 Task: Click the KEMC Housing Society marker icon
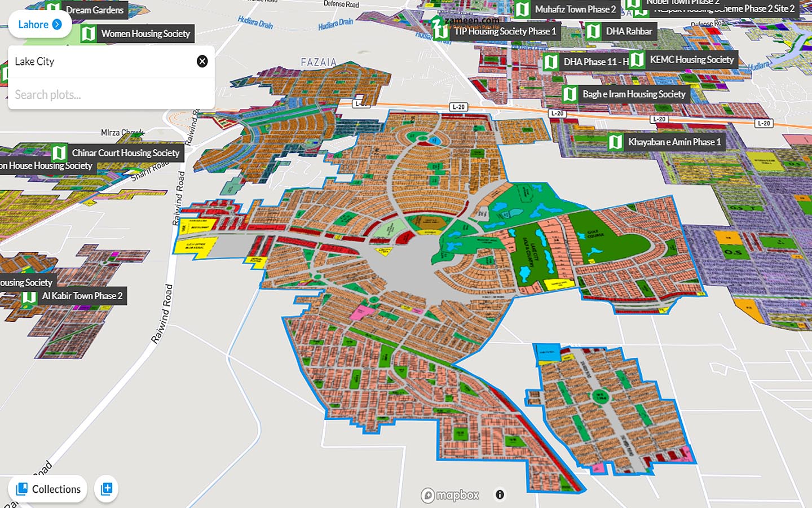pyautogui.click(x=638, y=59)
